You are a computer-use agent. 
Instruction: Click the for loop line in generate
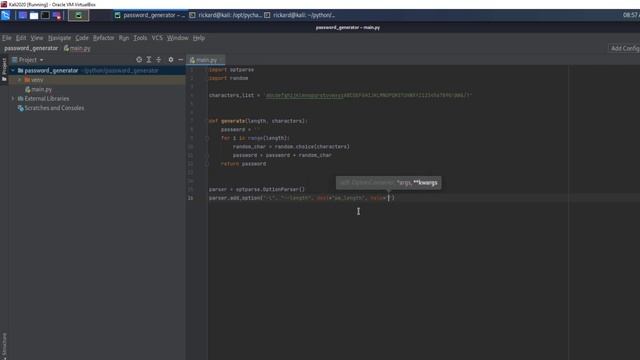pos(255,138)
